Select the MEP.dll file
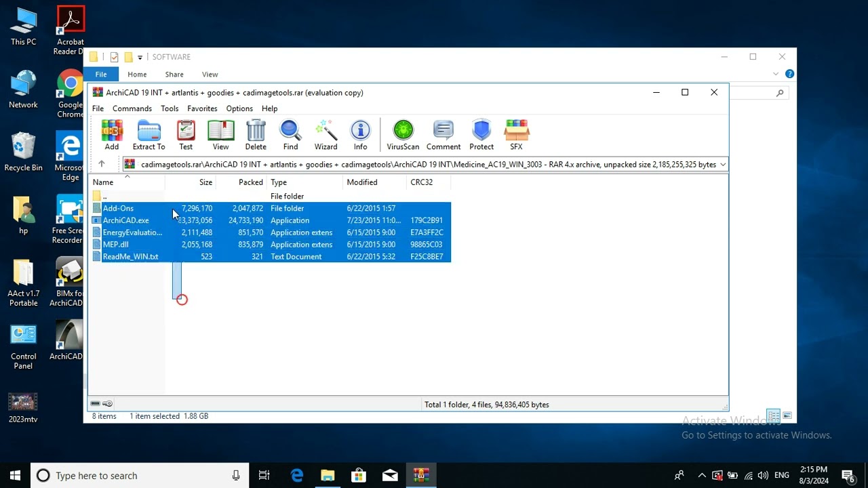Screen dimensions: 868x488 [x=271, y=245]
